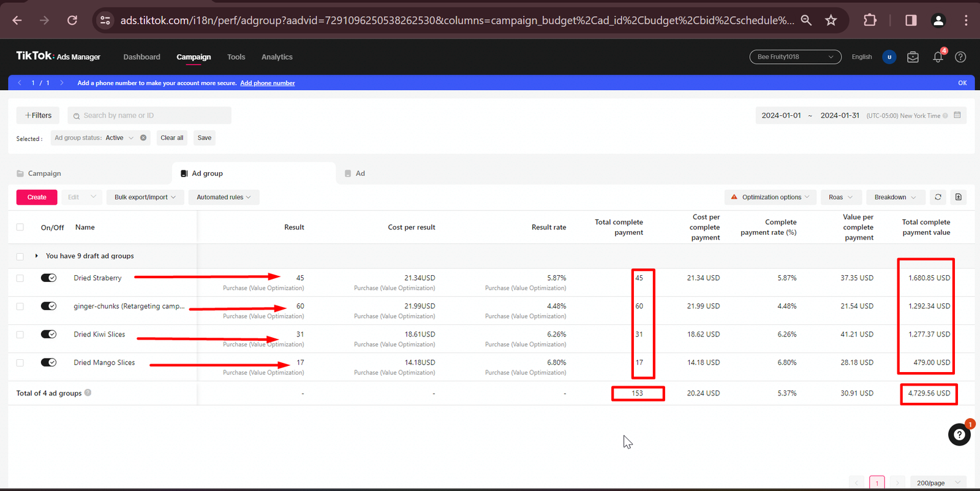
Task: Expand the 9 draft ad groups row
Action: (x=37, y=256)
